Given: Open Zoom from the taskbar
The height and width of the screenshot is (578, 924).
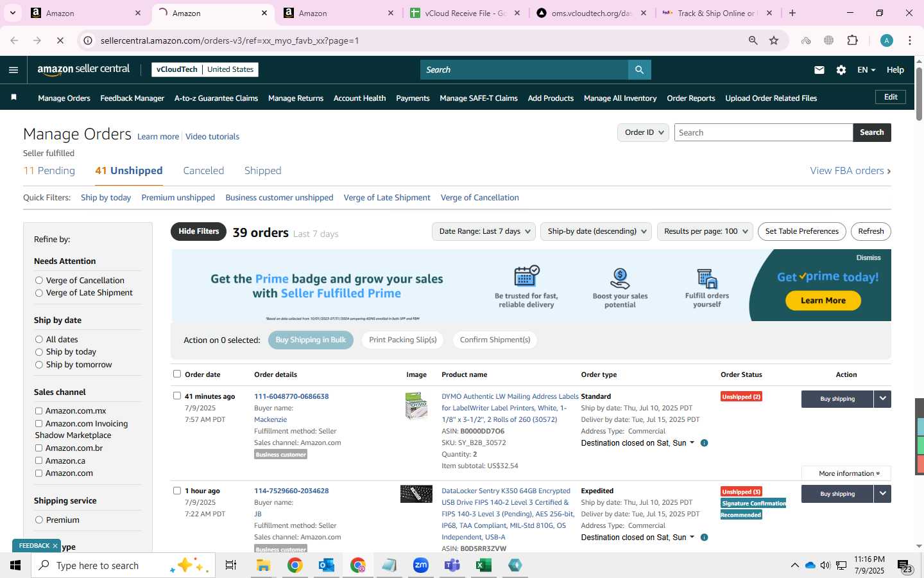Looking at the screenshot, I should point(421,565).
